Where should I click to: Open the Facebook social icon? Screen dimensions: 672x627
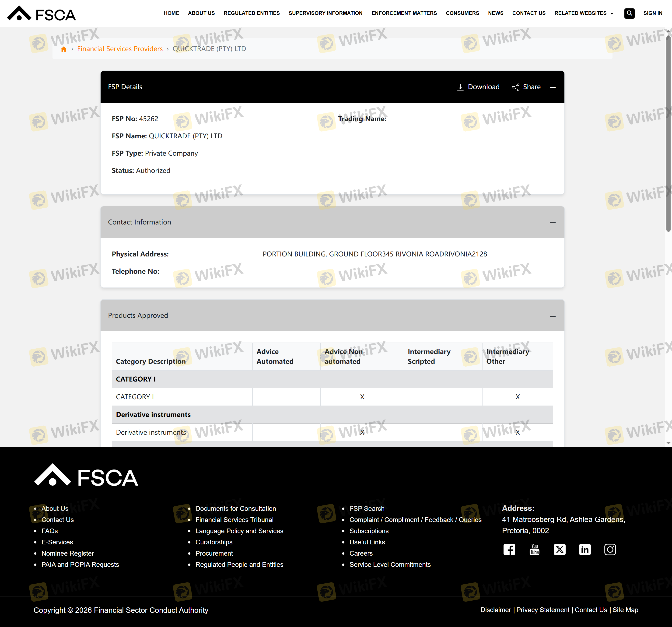coord(509,549)
